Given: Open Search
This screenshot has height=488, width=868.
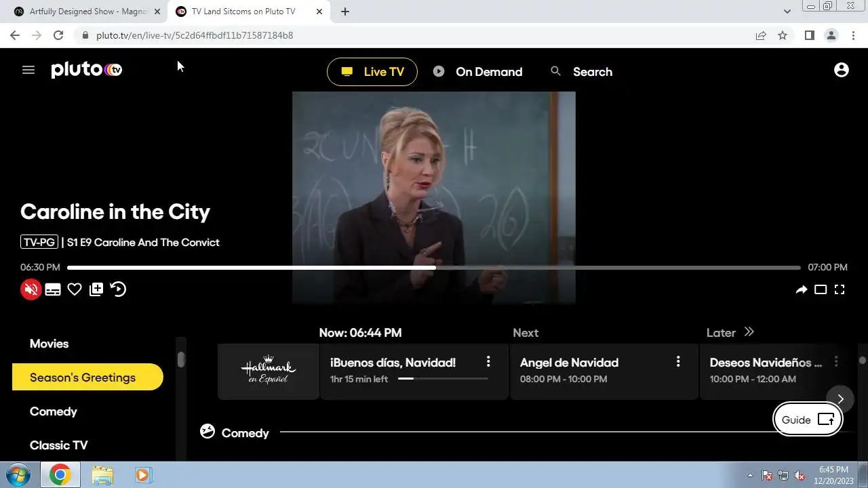Looking at the screenshot, I should point(581,72).
